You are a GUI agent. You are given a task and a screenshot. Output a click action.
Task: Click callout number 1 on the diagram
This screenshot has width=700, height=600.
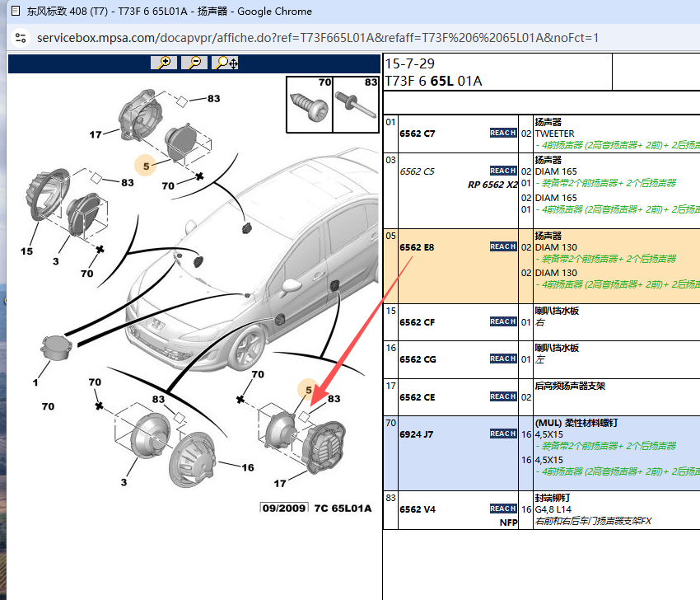tap(35, 382)
